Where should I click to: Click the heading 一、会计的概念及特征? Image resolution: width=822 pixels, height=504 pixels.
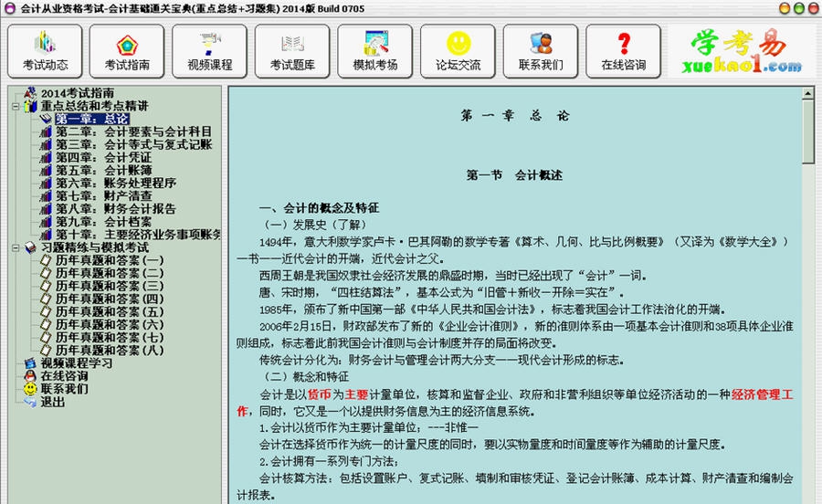tap(319, 208)
